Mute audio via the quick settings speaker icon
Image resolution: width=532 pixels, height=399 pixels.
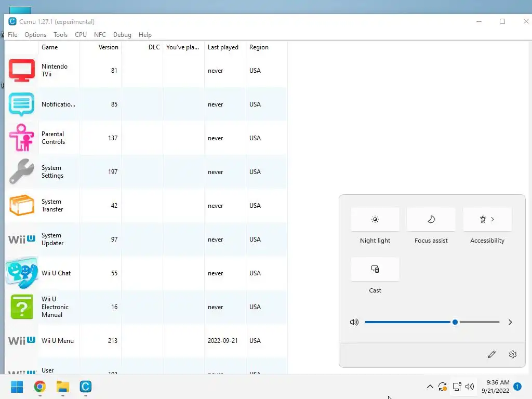(354, 322)
